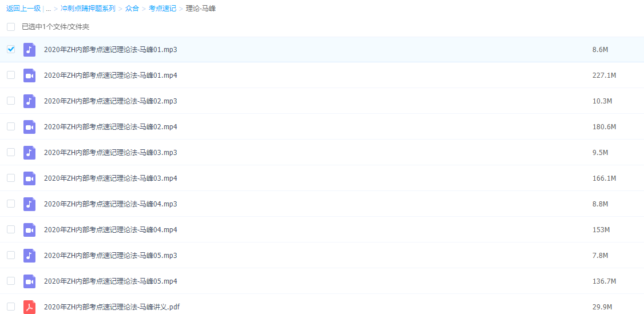Toggle the select-all files checkbox

(x=11, y=27)
